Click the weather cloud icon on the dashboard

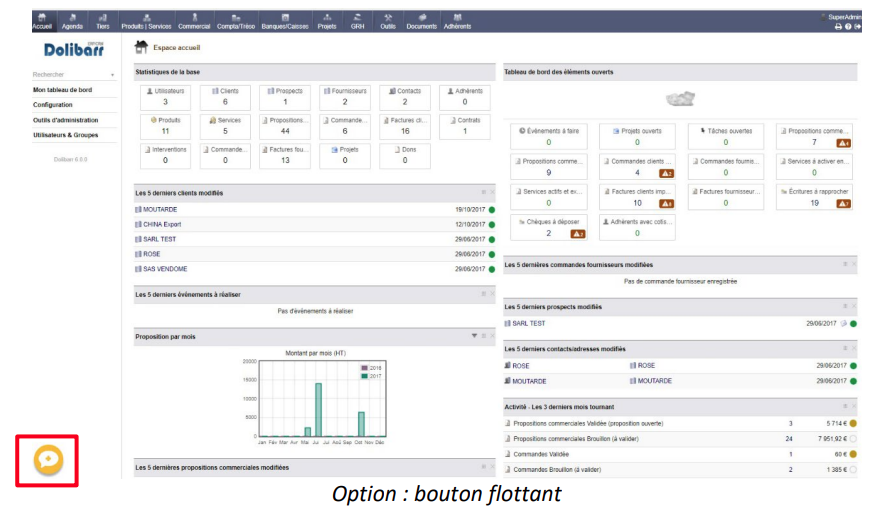tap(680, 99)
